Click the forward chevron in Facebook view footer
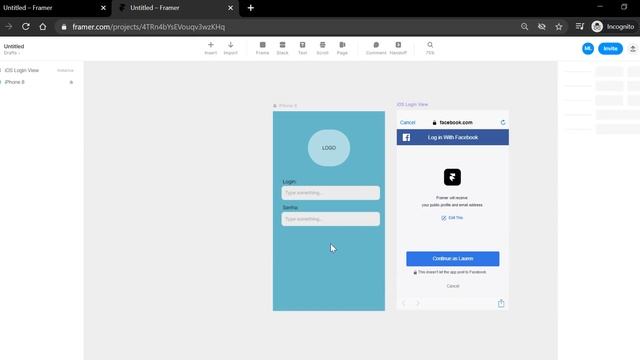640x360 pixels. [418, 303]
